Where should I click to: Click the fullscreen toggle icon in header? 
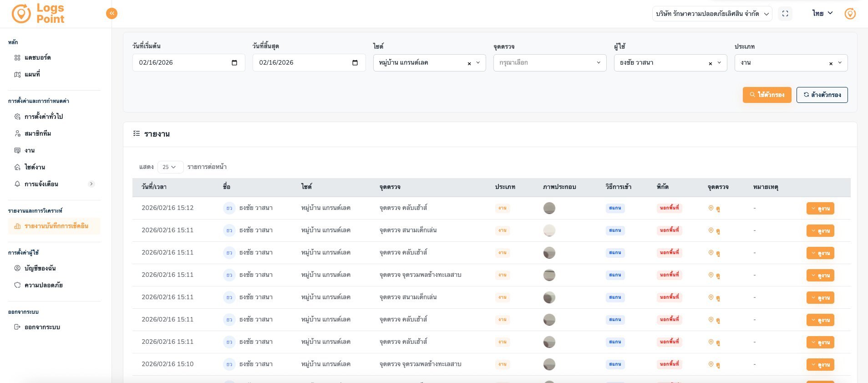tap(785, 14)
